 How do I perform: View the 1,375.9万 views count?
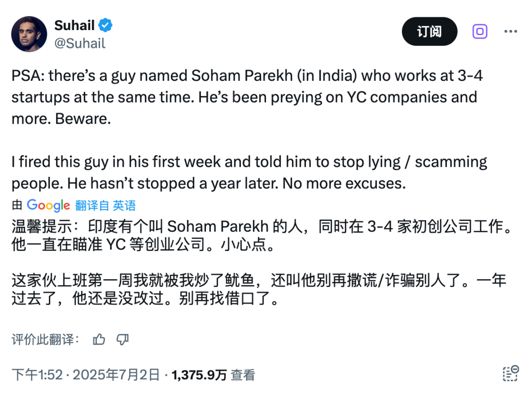[x=199, y=375]
